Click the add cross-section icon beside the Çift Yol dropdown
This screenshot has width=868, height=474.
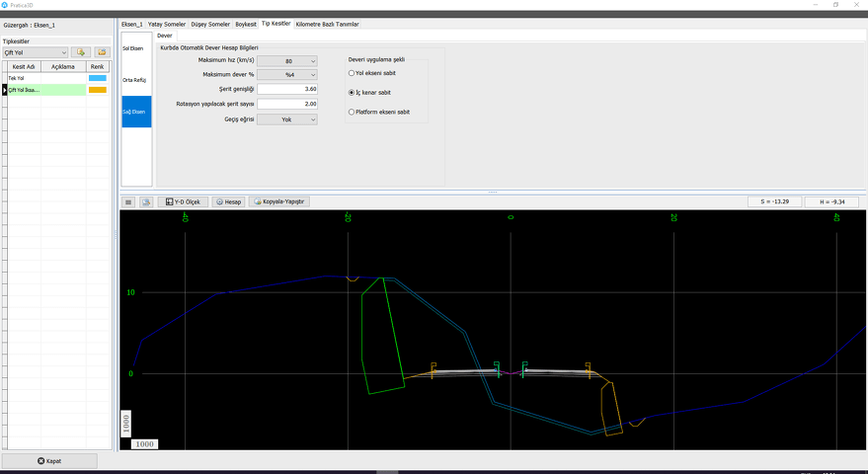(81, 52)
